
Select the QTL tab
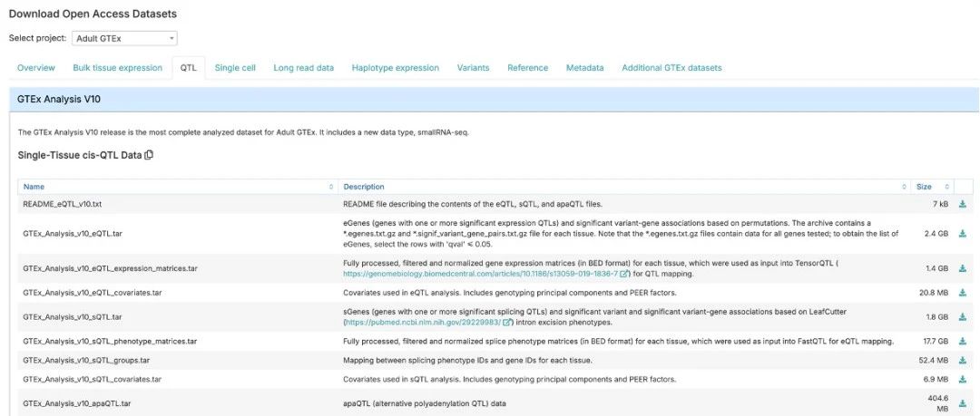coord(188,67)
